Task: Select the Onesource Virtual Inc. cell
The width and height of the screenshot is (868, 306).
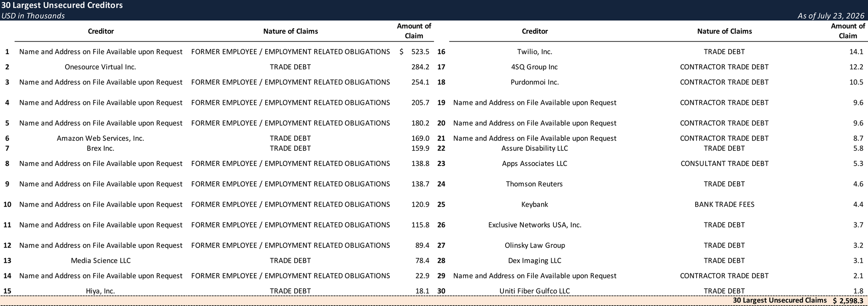Action: 100,67
